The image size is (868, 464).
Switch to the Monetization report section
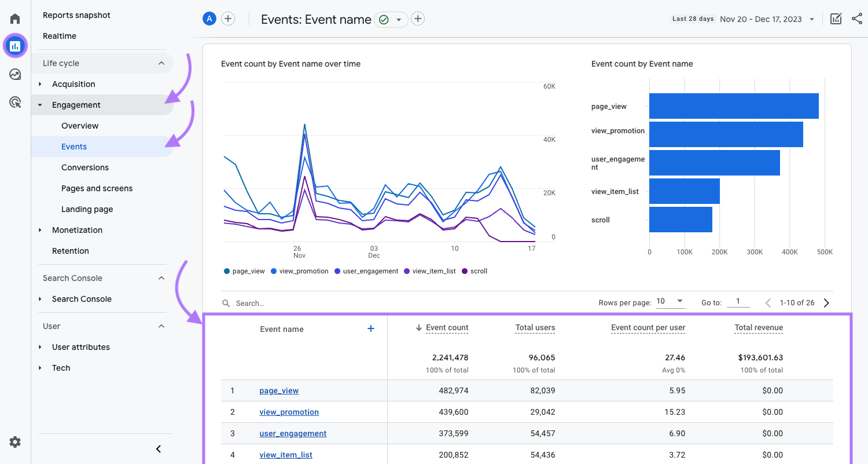pos(77,230)
